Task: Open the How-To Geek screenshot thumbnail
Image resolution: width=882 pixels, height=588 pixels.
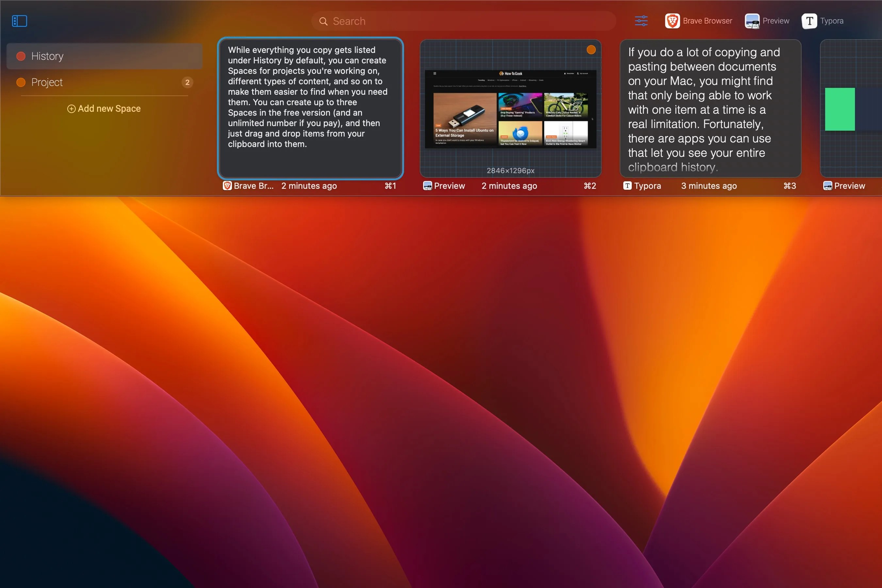Action: tap(511, 109)
